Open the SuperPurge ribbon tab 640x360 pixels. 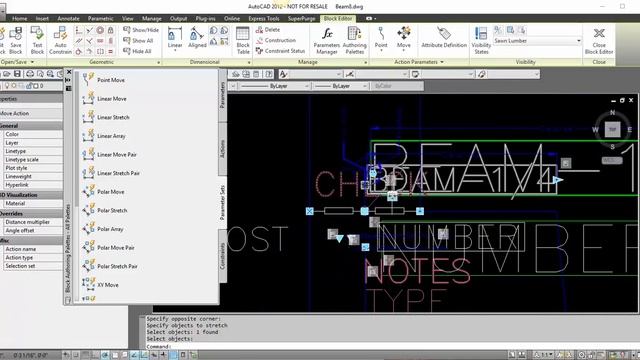tap(301, 18)
